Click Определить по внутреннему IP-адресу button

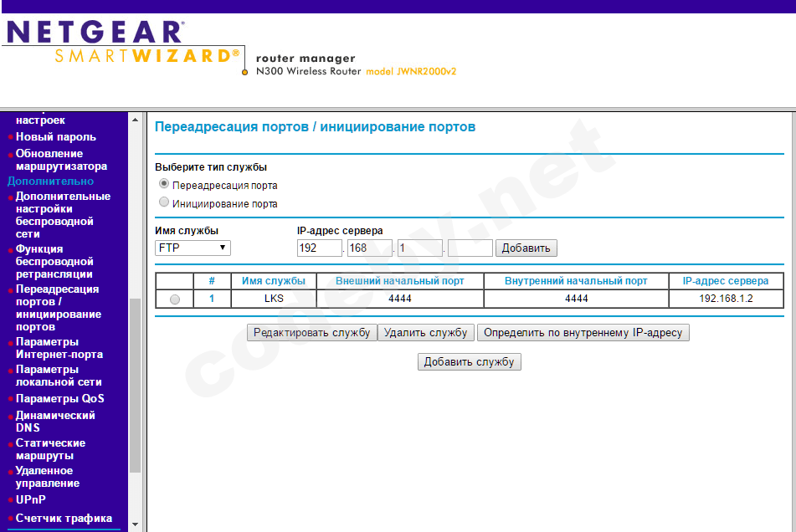click(583, 332)
